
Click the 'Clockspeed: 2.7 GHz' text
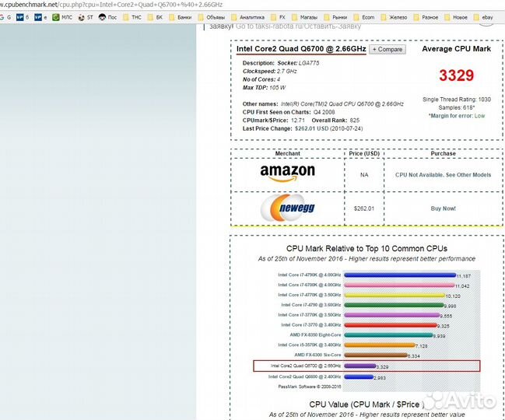coord(269,71)
